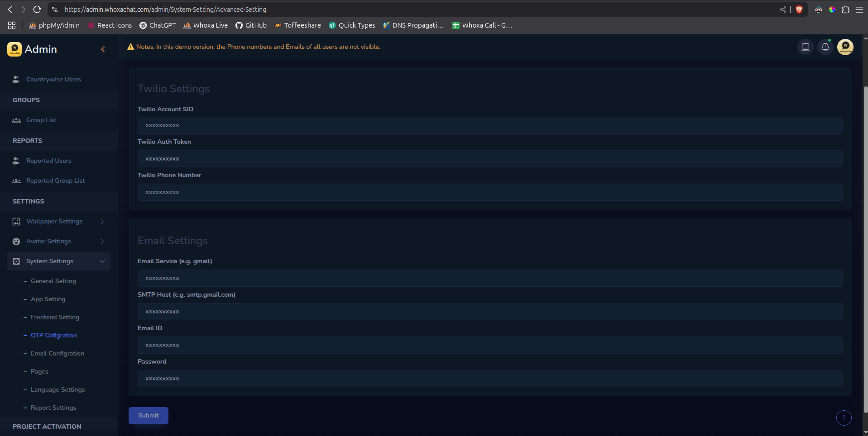The image size is (868, 436).
Task: Collapse the sidebar with double-chevron icon
Action: [103, 49]
